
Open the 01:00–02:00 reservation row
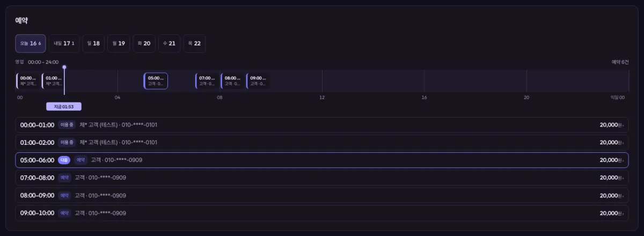[x=322, y=143]
